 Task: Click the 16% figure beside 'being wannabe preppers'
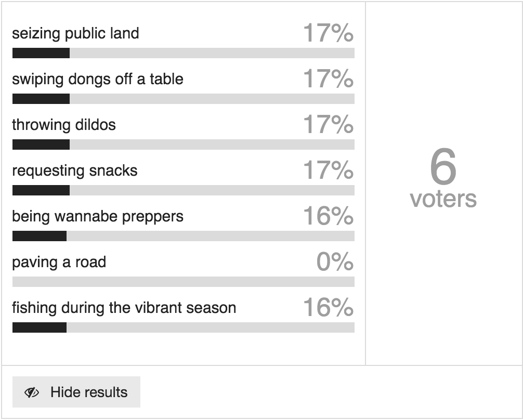tap(328, 216)
